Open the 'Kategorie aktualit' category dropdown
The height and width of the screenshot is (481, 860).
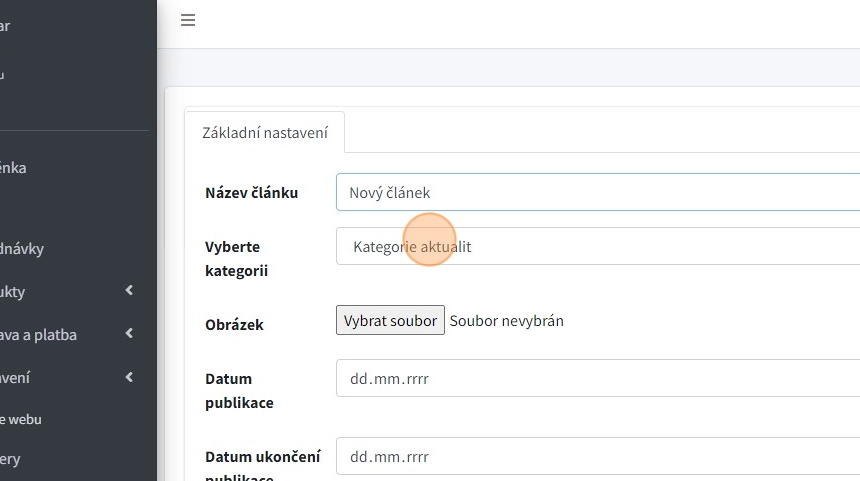[x=597, y=246]
